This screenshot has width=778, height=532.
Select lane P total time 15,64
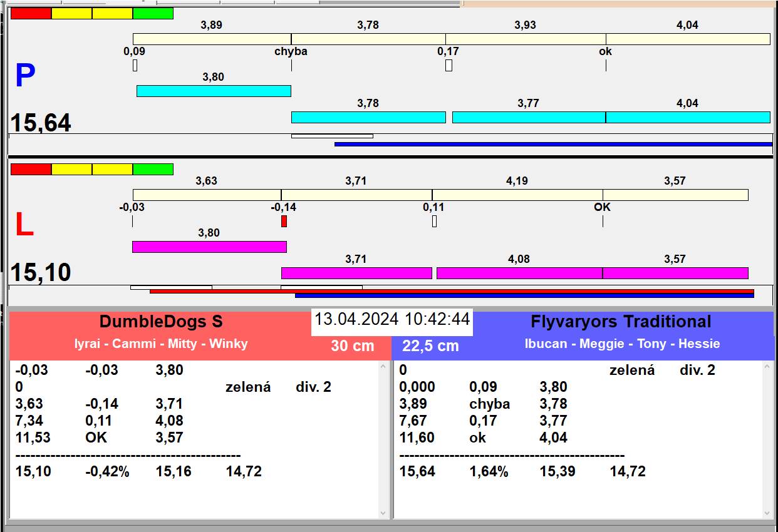click(41, 123)
